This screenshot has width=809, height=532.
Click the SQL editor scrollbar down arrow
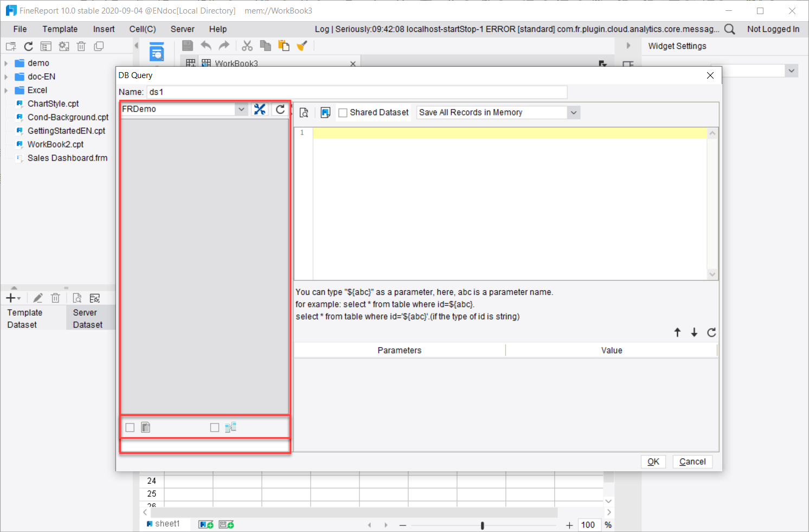click(712, 274)
